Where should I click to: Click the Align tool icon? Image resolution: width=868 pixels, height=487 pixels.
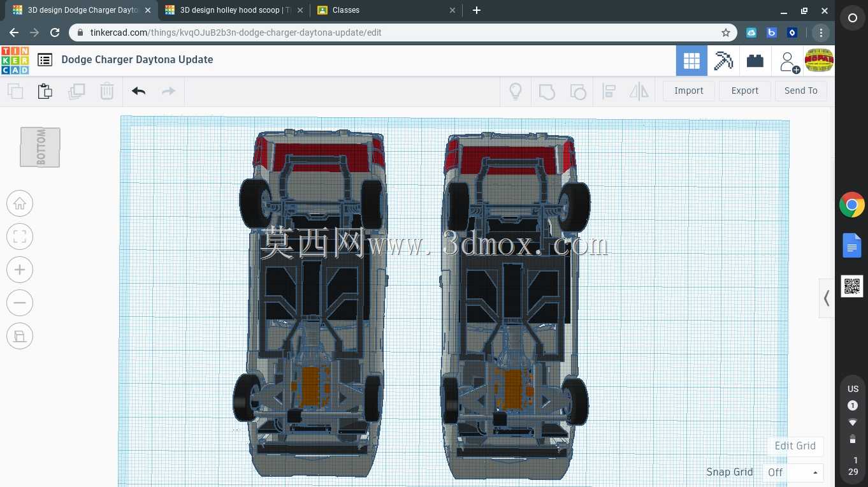609,91
